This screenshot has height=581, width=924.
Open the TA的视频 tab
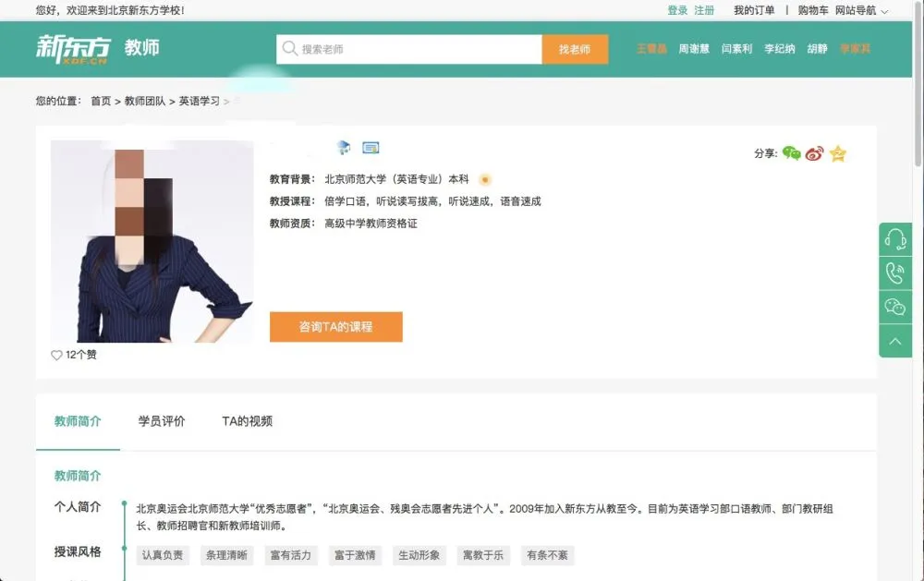tap(246, 420)
